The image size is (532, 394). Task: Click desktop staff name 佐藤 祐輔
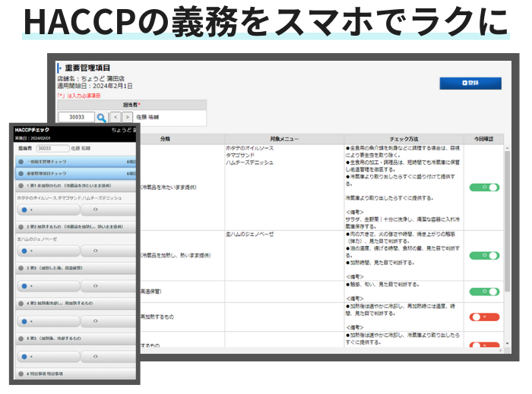click(147, 117)
